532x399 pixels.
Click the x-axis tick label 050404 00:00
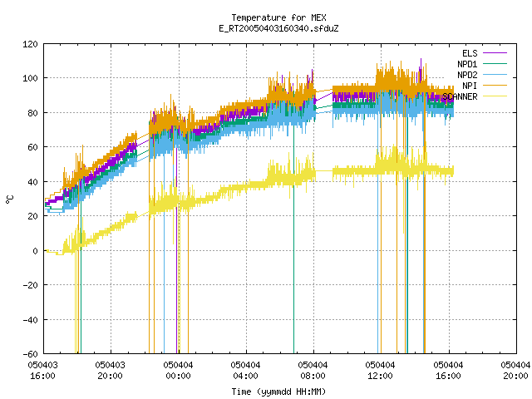click(x=178, y=371)
